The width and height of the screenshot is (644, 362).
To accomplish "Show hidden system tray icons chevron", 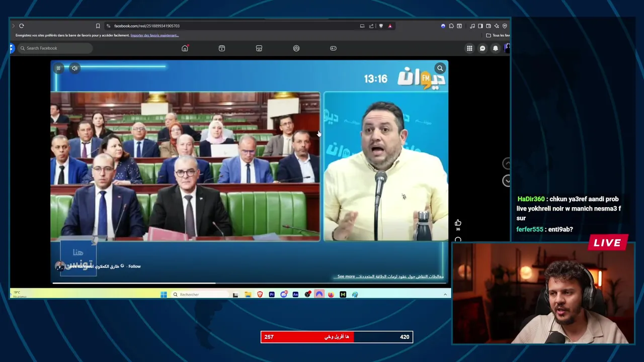I will coord(445,295).
